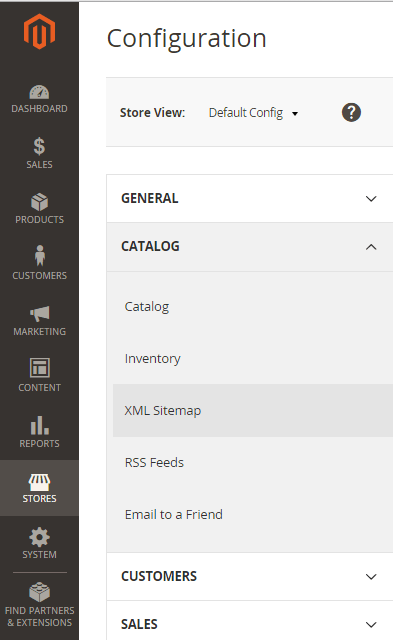The width and height of the screenshot is (393, 640).
Task: Open the Marketing megaphone icon
Action: click(40, 313)
